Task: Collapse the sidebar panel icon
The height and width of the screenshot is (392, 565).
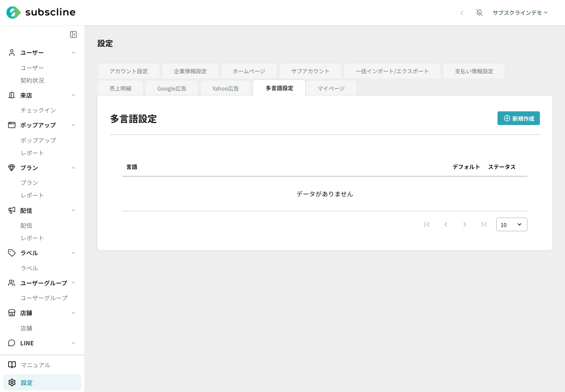Action: point(73,34)
